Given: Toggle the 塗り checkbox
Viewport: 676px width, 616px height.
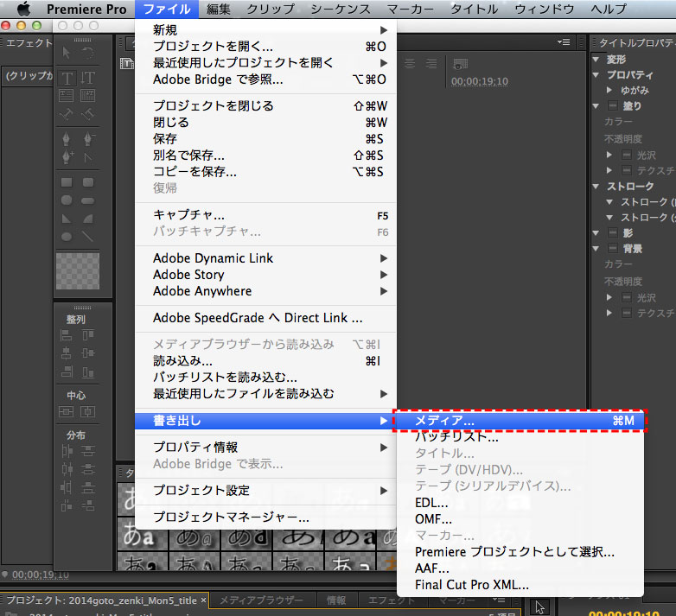Looking at the screenshot, I should (612, 105).
